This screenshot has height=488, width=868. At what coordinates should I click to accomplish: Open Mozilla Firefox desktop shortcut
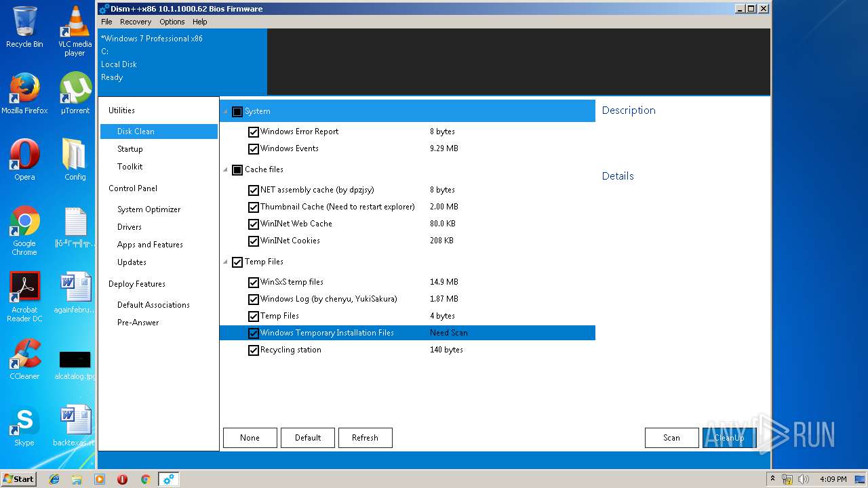pos(24,94)
